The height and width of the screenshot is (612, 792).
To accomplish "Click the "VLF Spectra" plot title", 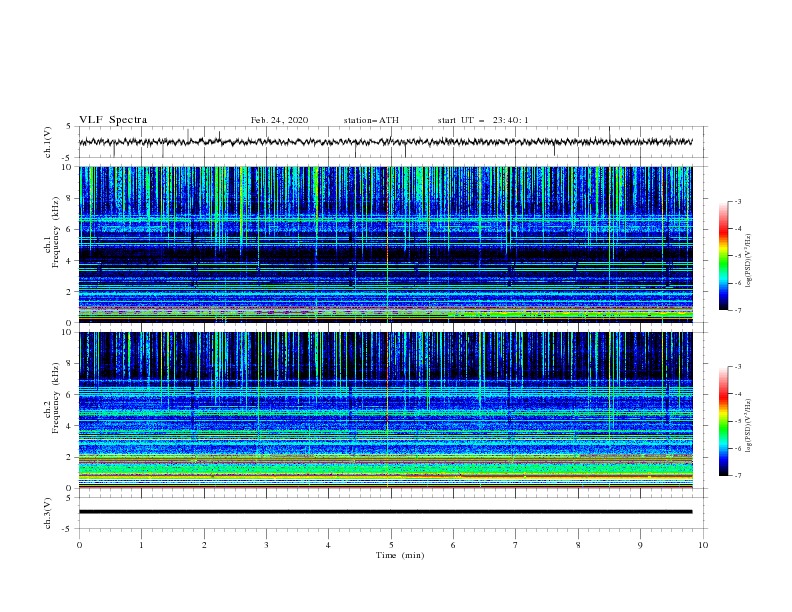I will (x=113, y=120).
